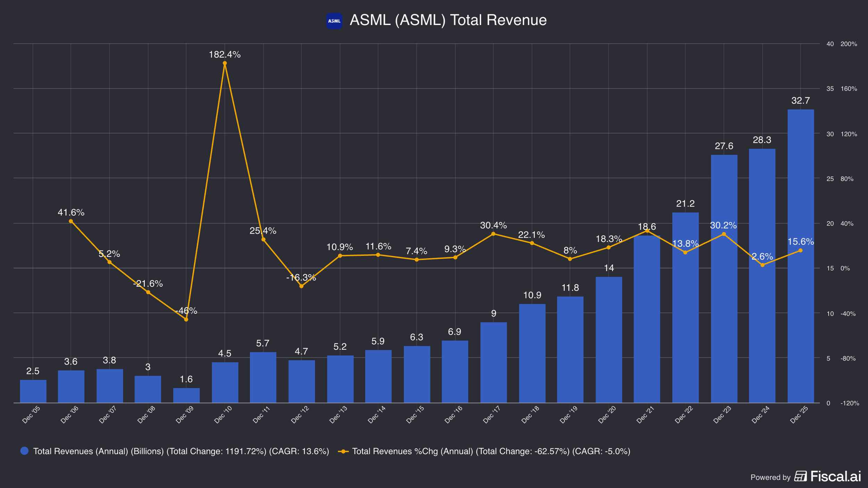
Task: Click the 2.6% data point for Dec '24
Action: click(762, 265)
